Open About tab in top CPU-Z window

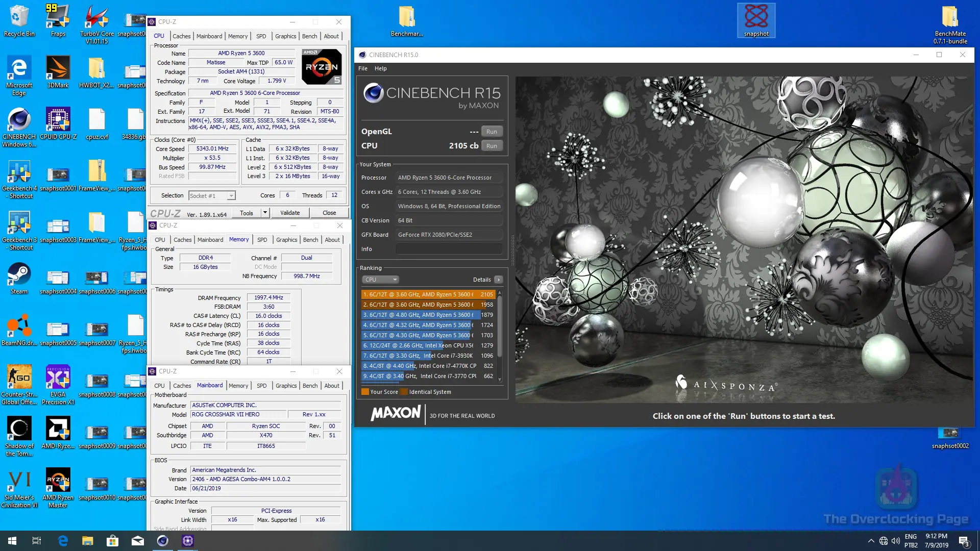click(331, 36)
